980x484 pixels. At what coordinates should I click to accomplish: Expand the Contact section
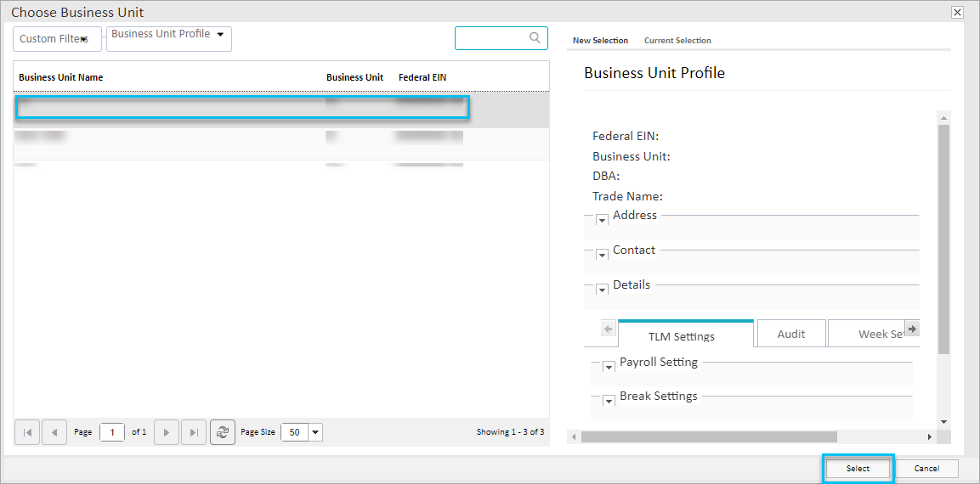point(602,255)
